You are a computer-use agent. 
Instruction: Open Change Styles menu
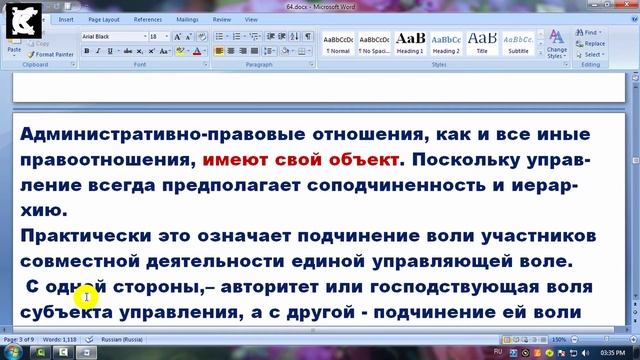[x=557, y=44]
